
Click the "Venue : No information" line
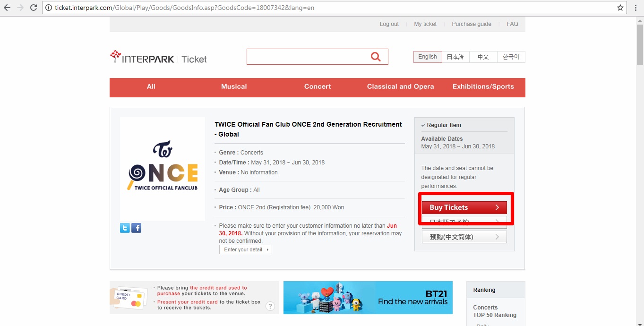pos(248,172)
